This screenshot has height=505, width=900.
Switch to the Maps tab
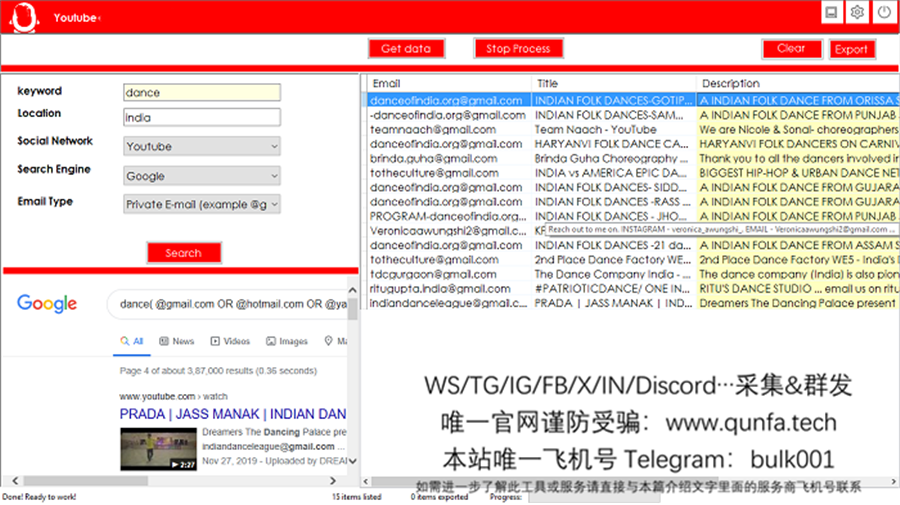(x=336, y=341)
